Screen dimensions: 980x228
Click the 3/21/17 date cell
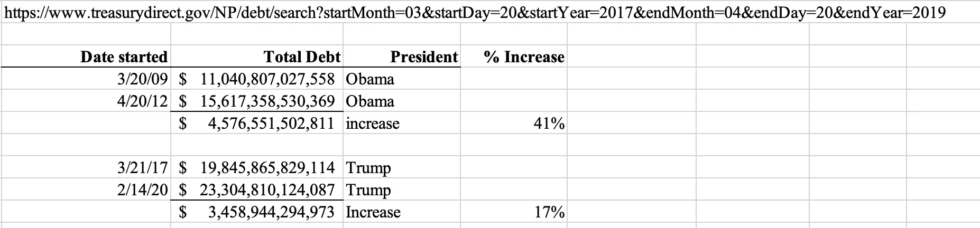click(x=142, y=168)
